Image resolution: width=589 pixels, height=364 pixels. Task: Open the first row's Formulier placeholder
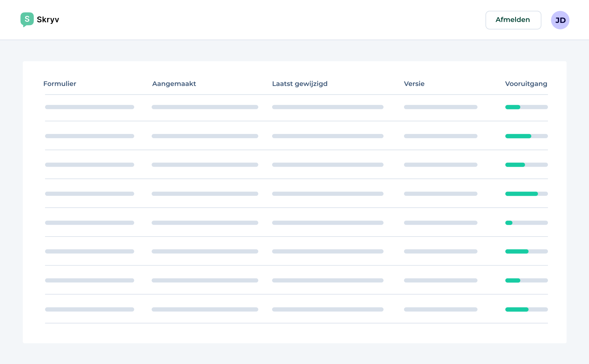click(89, 107)
